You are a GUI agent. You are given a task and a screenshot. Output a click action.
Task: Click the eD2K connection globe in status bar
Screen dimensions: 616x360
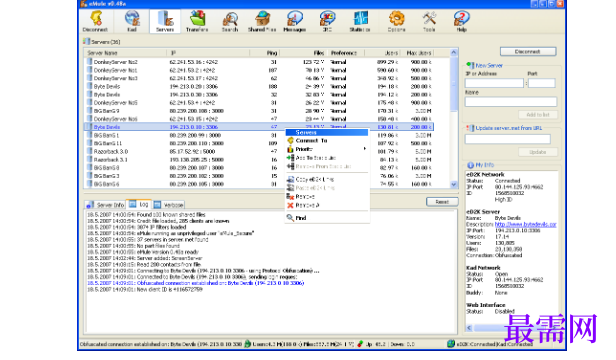(x=451, y=344)
